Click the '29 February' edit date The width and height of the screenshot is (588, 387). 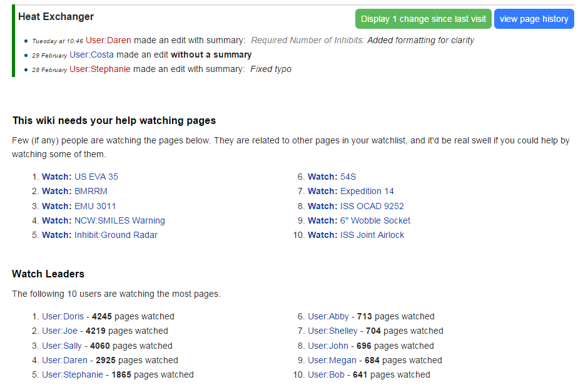(x=49, y=55)
